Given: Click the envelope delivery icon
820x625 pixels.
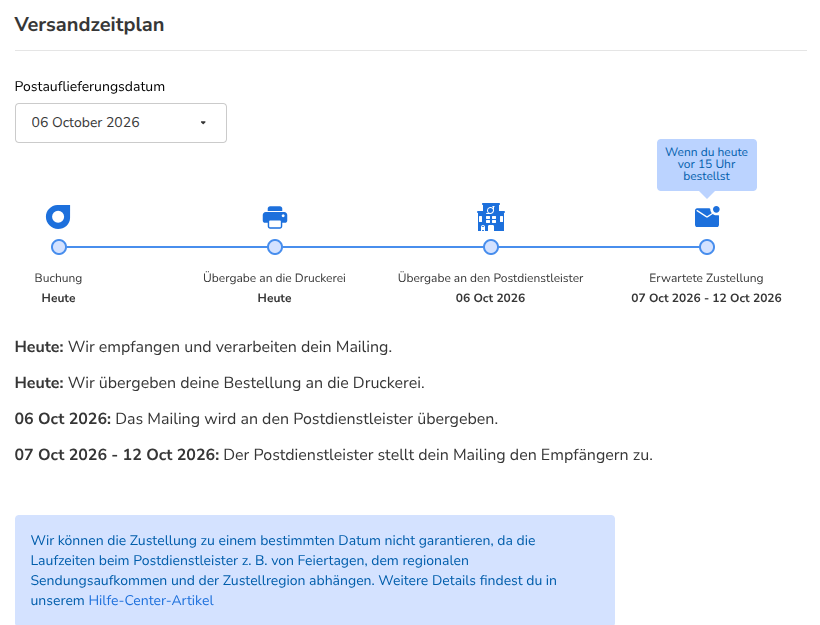Looking at the screenshot, I should pyautogui.click(x=707, y=217).
